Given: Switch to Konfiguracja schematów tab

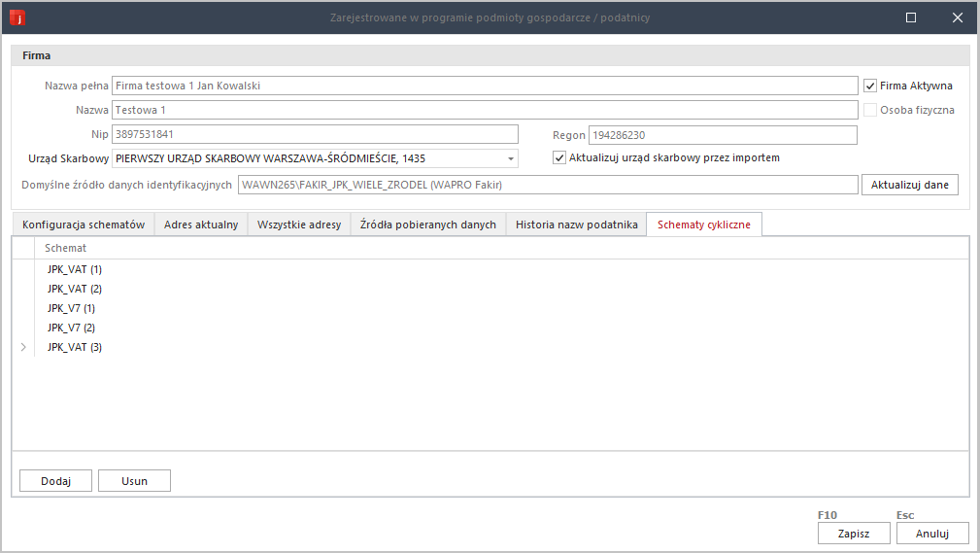Looking at the screenshot, I should point(84,225).
